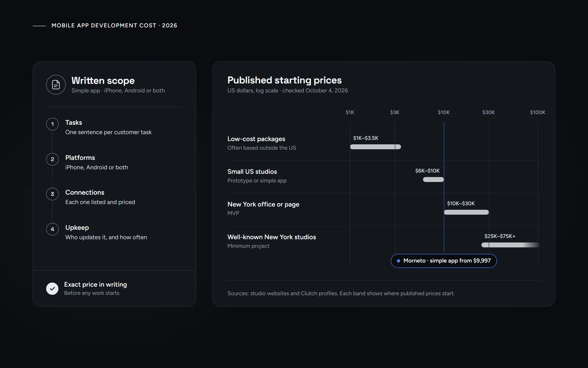Click the checkmark icon beside Exact price in writing

click(52, 289)
